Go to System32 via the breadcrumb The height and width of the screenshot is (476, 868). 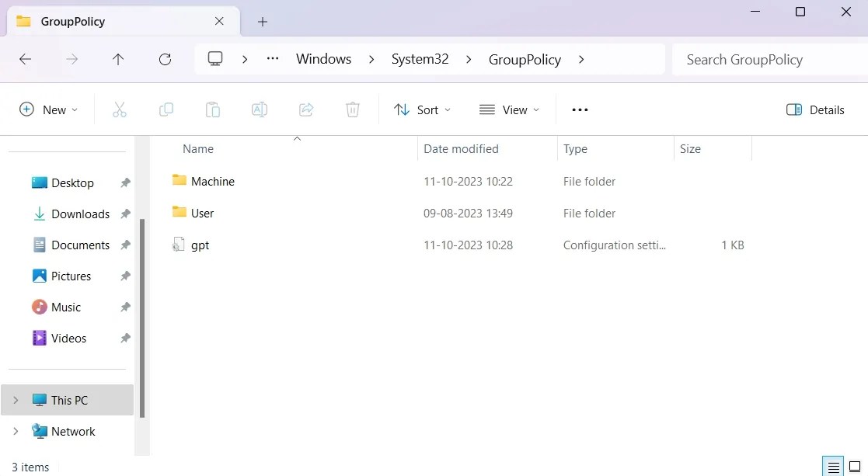(420, 59)
